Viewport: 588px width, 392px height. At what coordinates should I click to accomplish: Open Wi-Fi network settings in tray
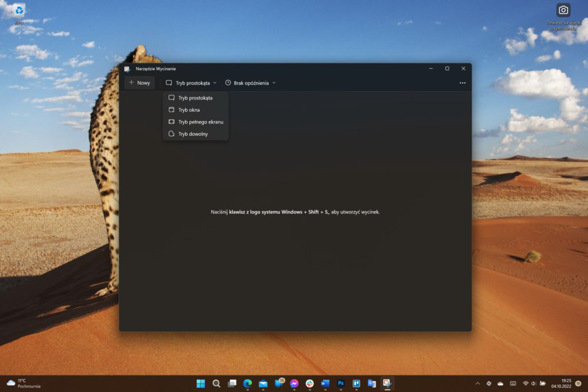coord(526,383)
